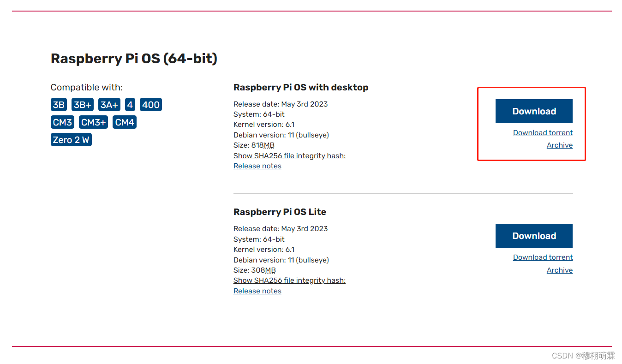Open Release notes for OS Lite

[257, 291]
